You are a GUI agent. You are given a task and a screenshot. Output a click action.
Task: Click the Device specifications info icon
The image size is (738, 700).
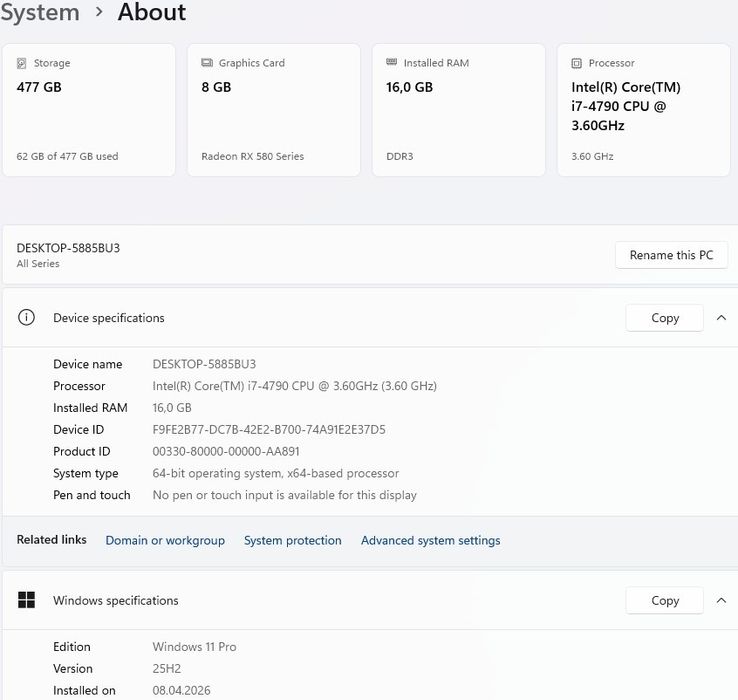pyautogui.click(x=27, y=318)
